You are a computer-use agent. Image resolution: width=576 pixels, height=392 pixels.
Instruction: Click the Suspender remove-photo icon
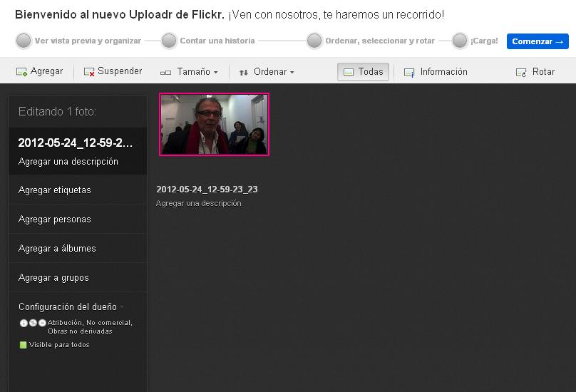click(x=89, y=72)
